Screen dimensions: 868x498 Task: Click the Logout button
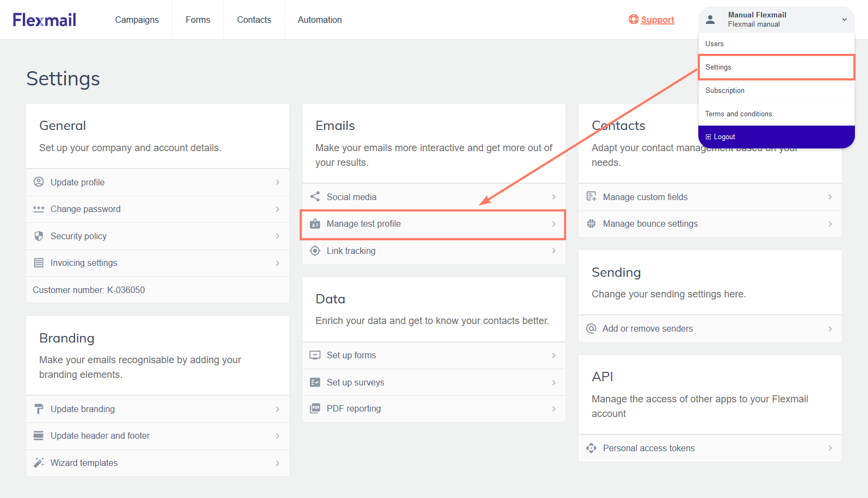tap(777, 137)
